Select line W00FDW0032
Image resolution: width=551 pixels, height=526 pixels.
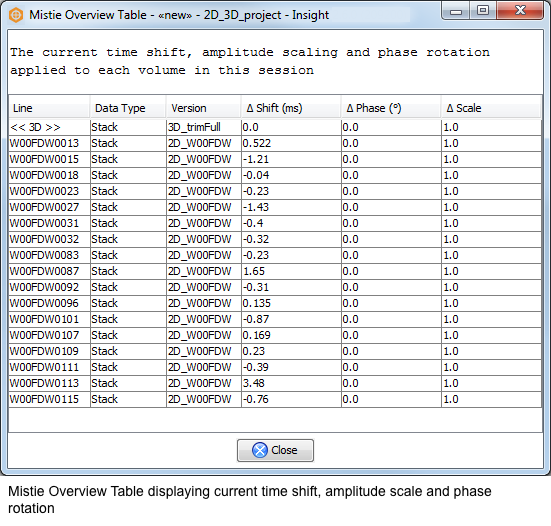click(50, 239)
